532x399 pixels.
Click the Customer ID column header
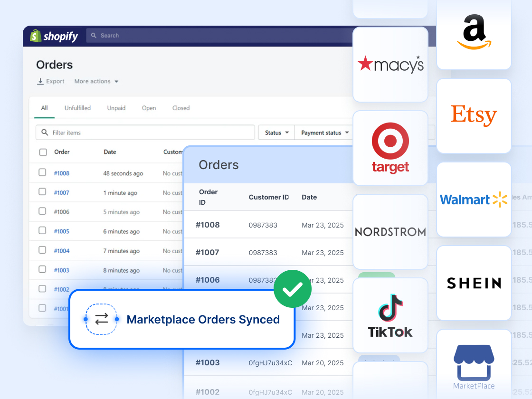[x=269, y=197]
